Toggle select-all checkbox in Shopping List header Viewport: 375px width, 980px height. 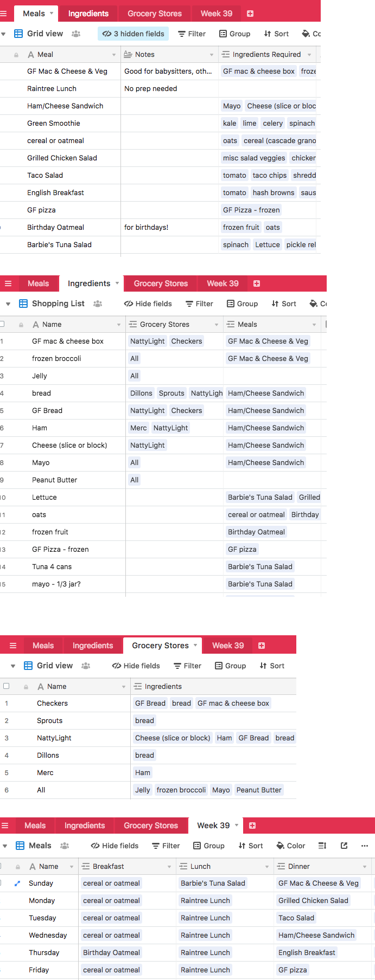tap(2, 324)
